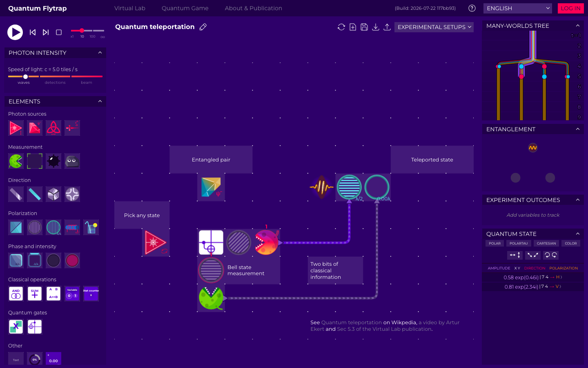This screenshot has width=588, height=368.
Task: Open the English language selector
Action: coord(518,8)
